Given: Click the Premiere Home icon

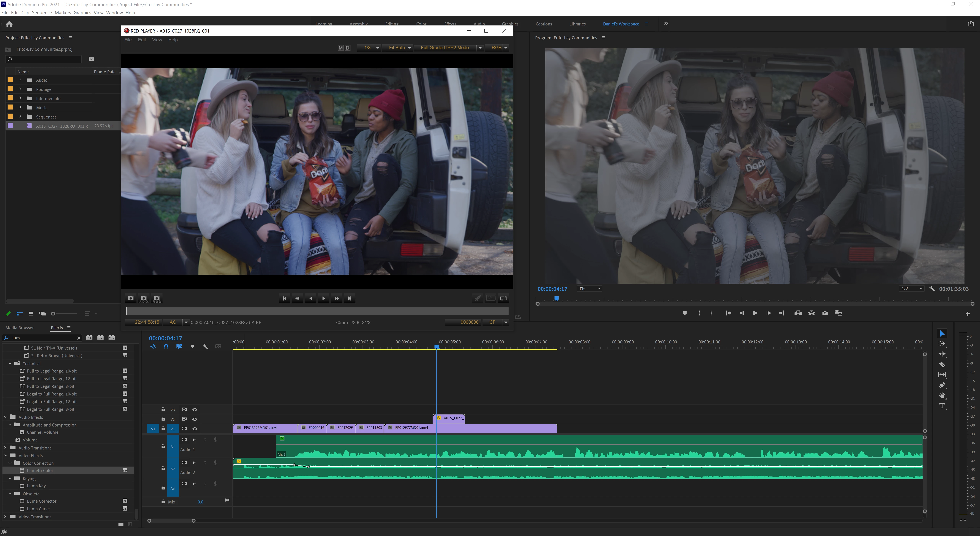Looking at the screenshot, I should click(x=9, y=24).
